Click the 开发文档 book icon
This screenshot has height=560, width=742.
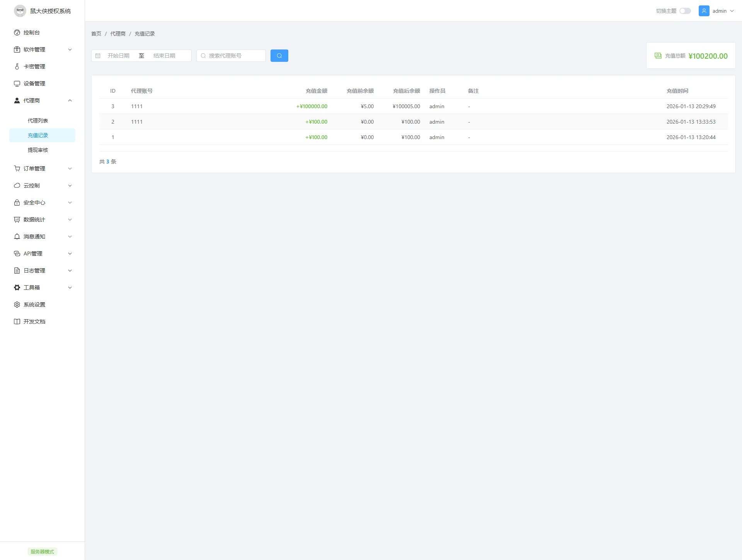(x=17, y=322)
